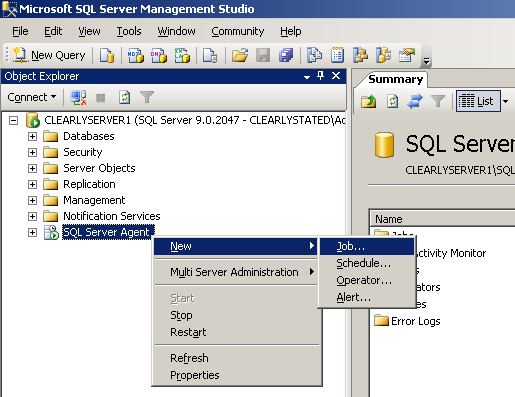Image resolution: width=515 pixels, height=397 pixels.
Task: Expand the Management folder
Action: (32, 200)
